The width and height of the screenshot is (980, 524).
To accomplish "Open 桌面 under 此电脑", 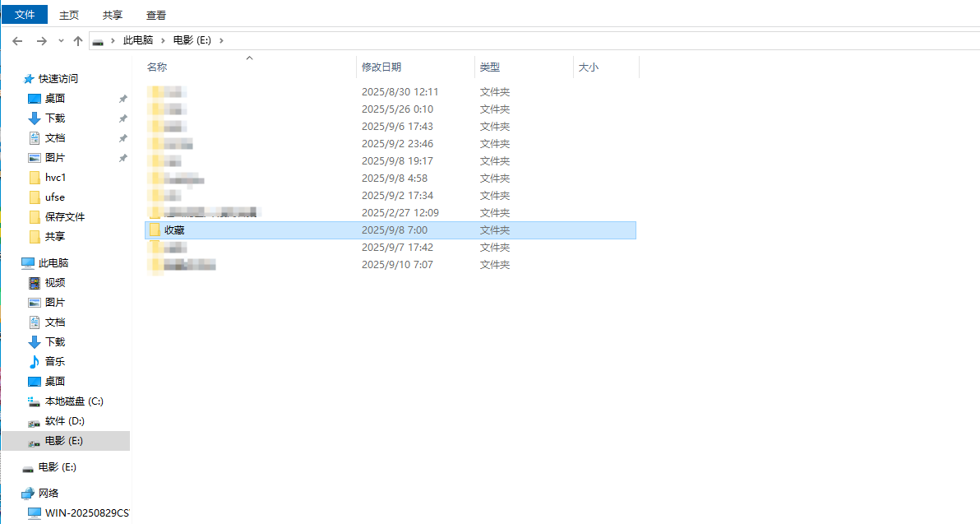I will tap(55, 382).
